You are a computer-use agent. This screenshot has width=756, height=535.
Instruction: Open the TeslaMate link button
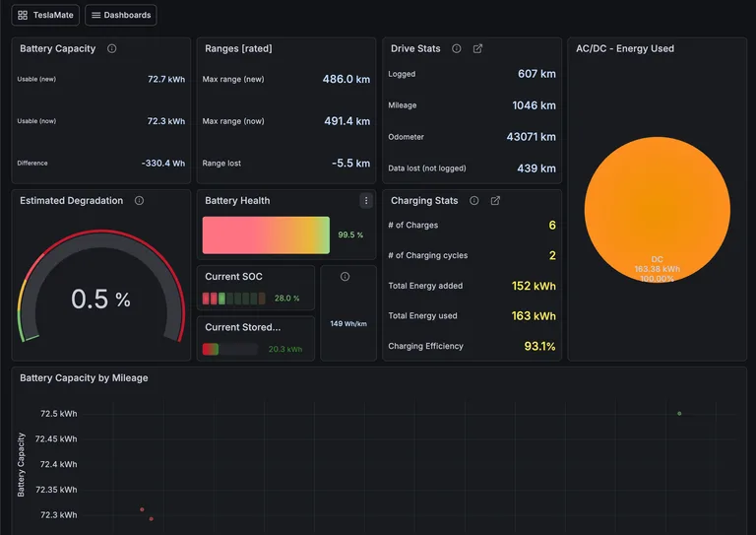[45, 15]
